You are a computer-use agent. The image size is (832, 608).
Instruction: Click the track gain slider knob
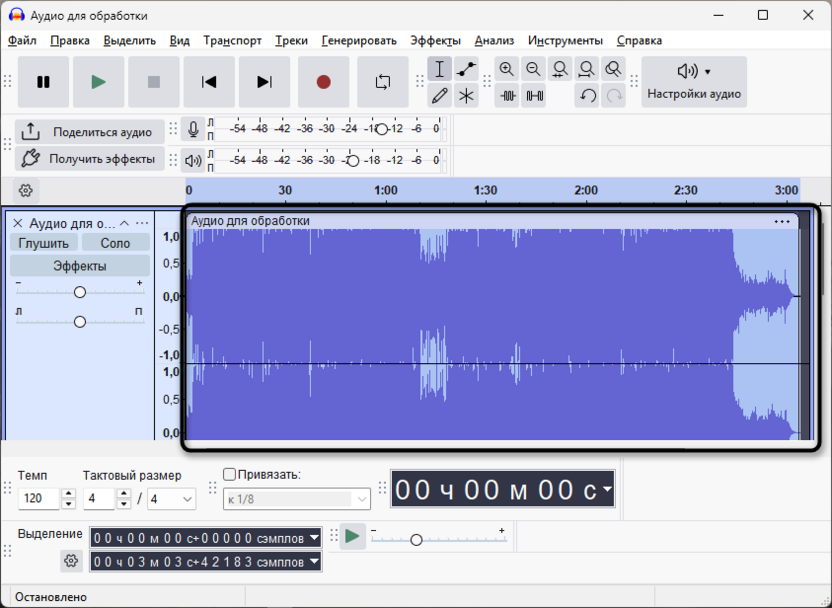80,292
